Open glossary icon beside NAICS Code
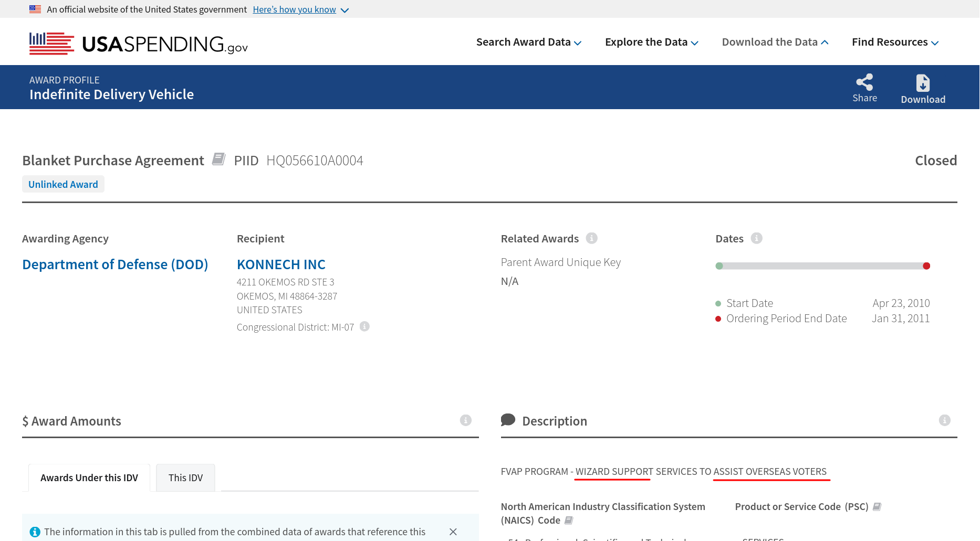Viewport: 980px width, 541px height. pyautogui.click(x=569, y=521)
